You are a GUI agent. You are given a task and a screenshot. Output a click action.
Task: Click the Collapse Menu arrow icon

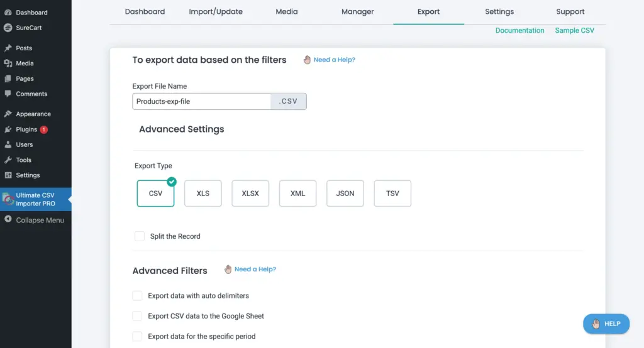(x=8, y=219)
